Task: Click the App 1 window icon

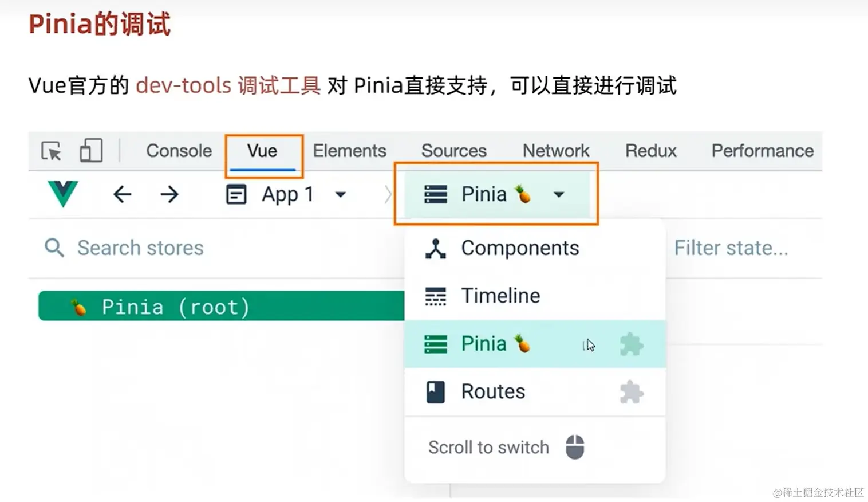Action: pos(236,194)
